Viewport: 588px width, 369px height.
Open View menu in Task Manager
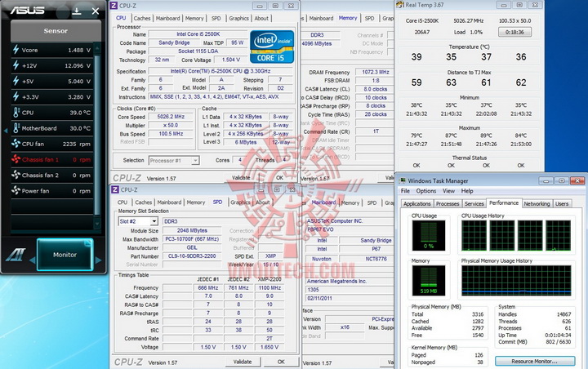[x=448, y=191]
